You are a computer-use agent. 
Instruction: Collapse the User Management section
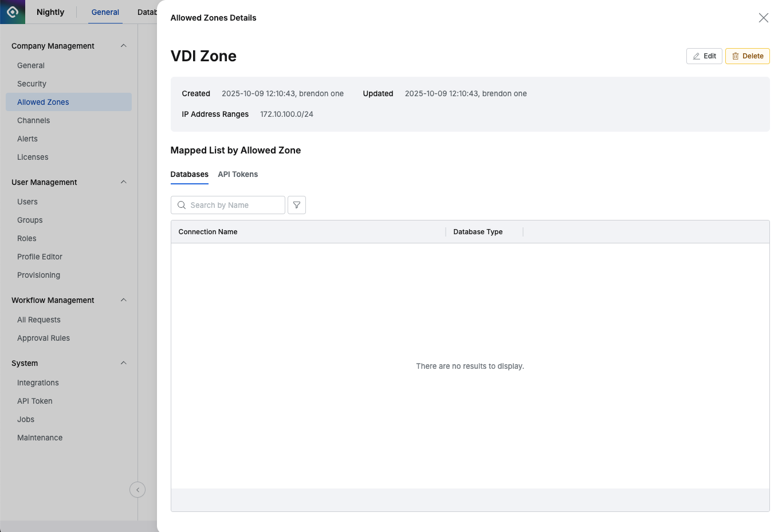[x=123, y=182]
